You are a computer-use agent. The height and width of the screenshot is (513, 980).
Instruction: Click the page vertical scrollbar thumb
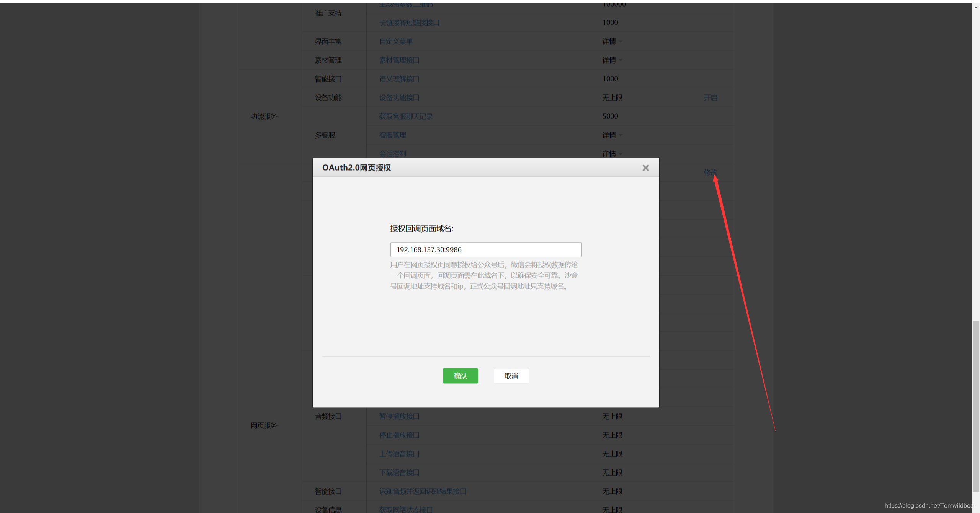point(976,407)
